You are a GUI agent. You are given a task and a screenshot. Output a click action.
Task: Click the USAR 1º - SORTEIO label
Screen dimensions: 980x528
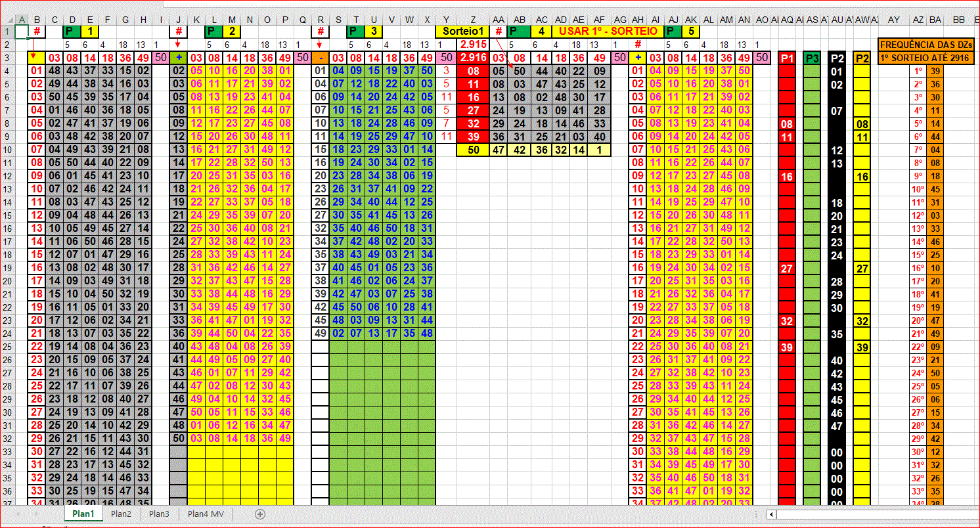point(607,32)
